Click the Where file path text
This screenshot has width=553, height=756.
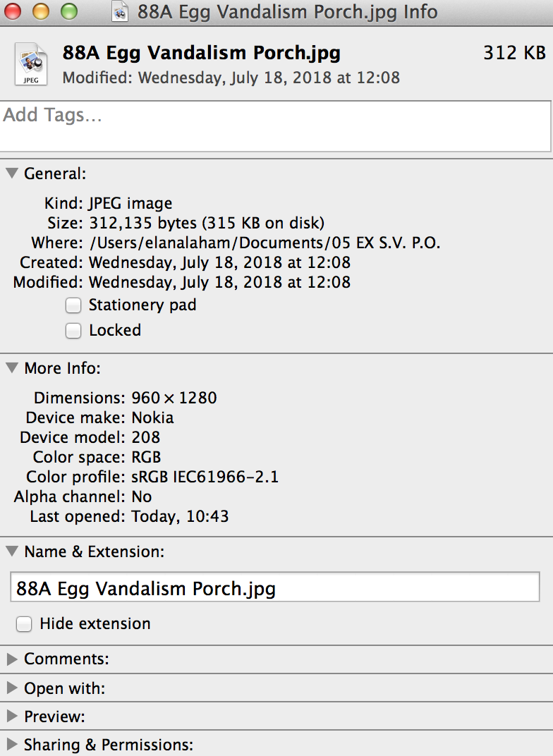click(265, 243)
